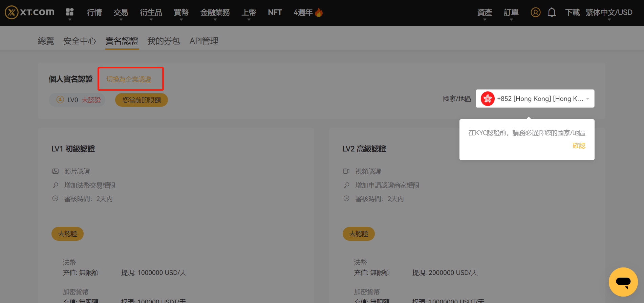644x303 pixels.
Task: Expand the 金融業務 menu
Action: 215,13
